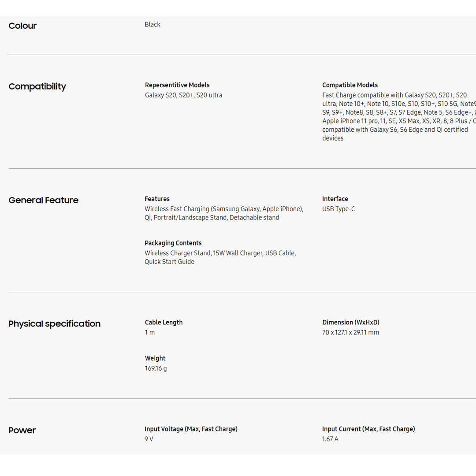Select the 169.16 g weight value
Screen dimensions: 476x476
pos(156,368)
